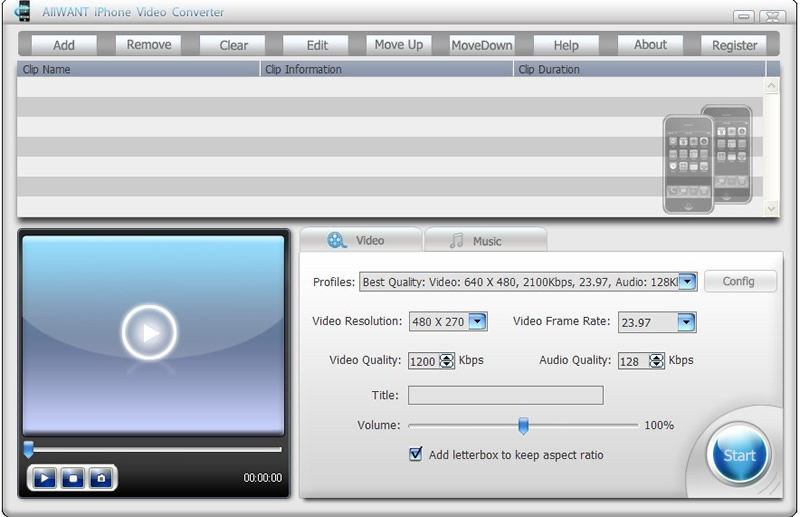This screenshot has width=800, height=517.
Task: Click the Title text field
Action: point(506,395)
